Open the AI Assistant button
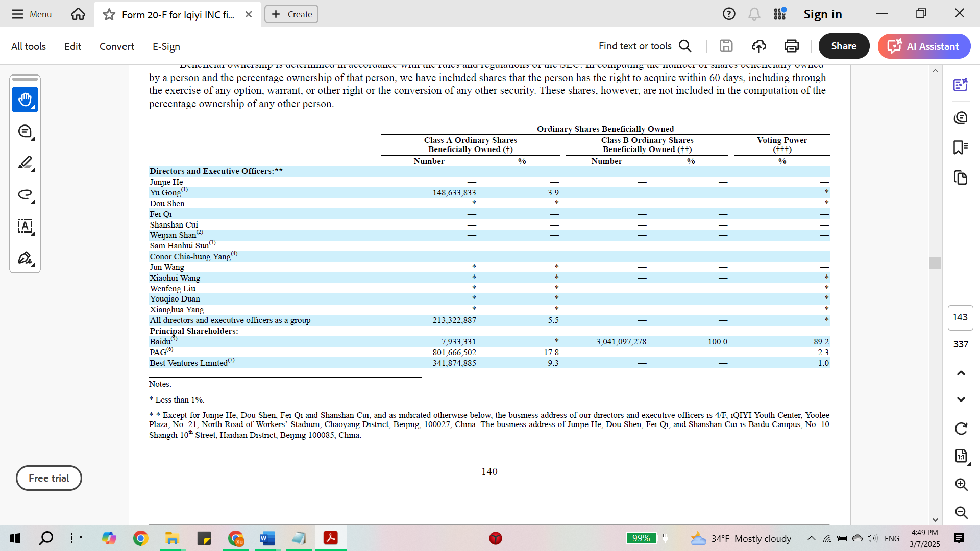Viewport: 980px width, 551px height. 924,46
